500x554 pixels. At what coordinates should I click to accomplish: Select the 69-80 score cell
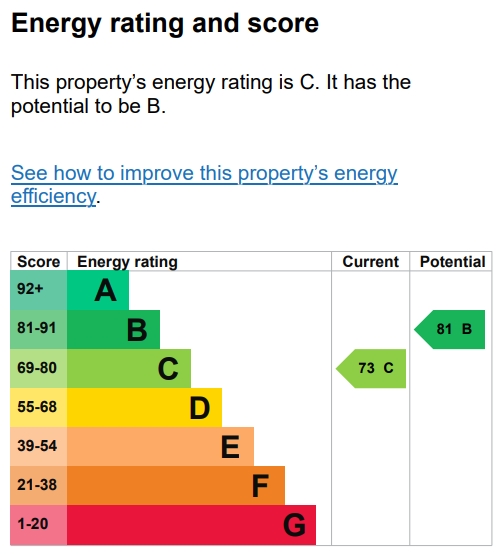(39, 369)
